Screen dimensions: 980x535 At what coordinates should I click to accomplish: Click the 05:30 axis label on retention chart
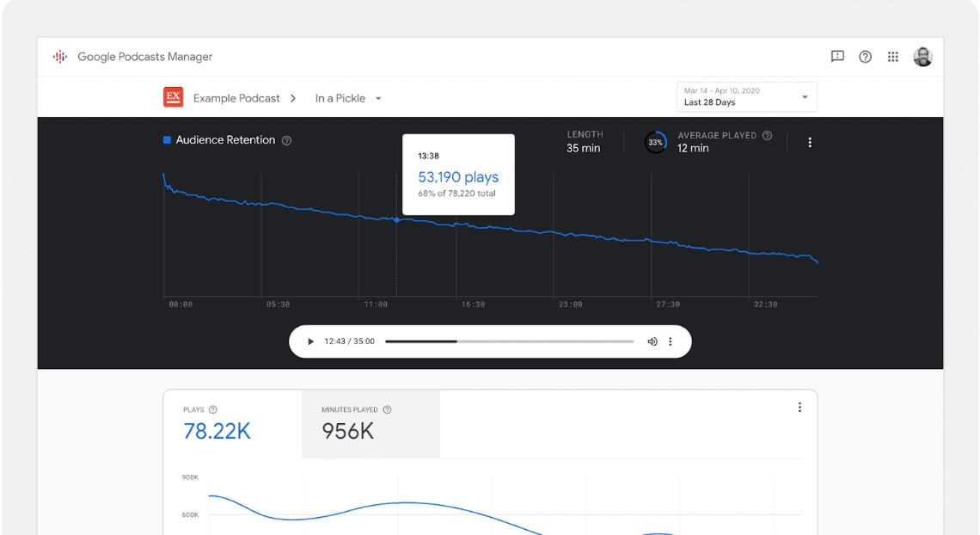(x=279, y=304)
